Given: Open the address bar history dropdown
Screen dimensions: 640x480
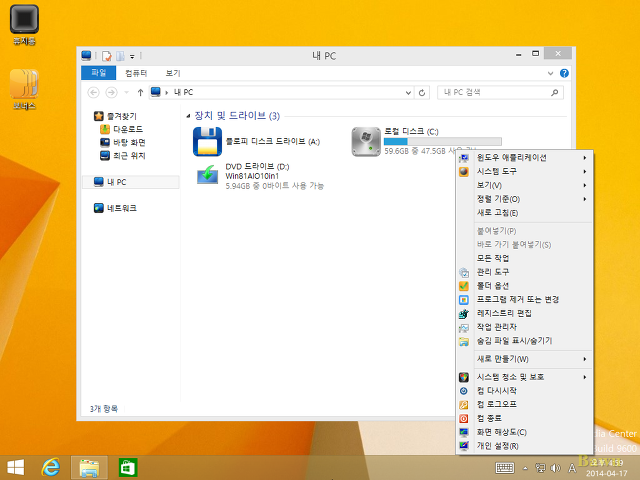Looking at the screenshot, I should click(x=408, y=93).
